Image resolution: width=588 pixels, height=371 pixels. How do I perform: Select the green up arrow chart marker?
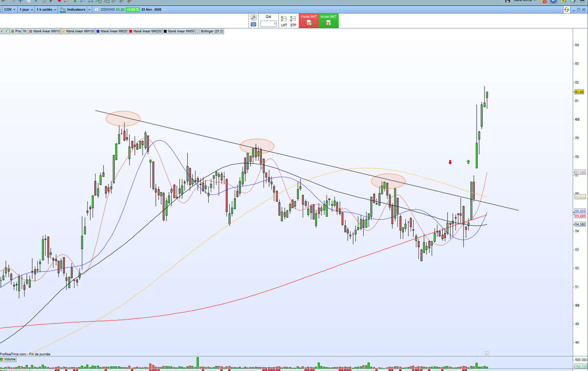pos(468,162)
